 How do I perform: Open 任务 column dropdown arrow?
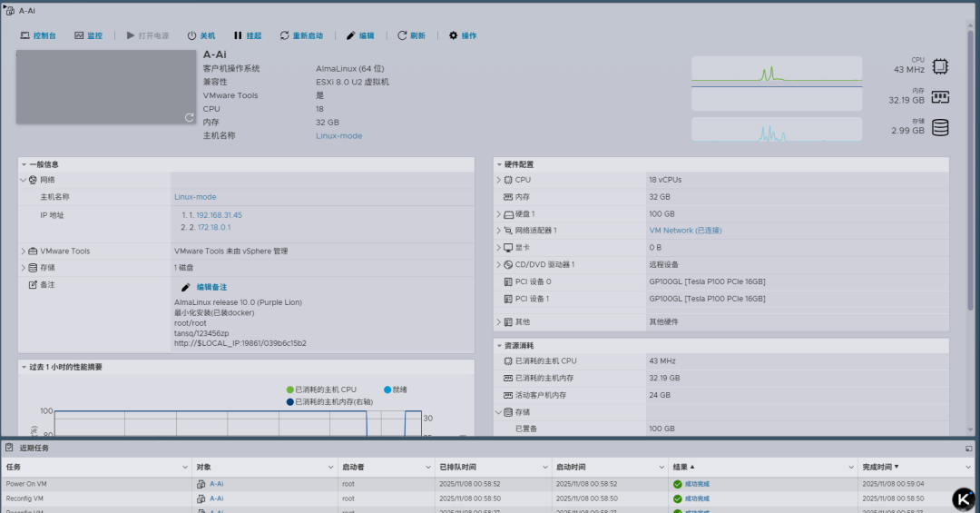tap(185, 468)
